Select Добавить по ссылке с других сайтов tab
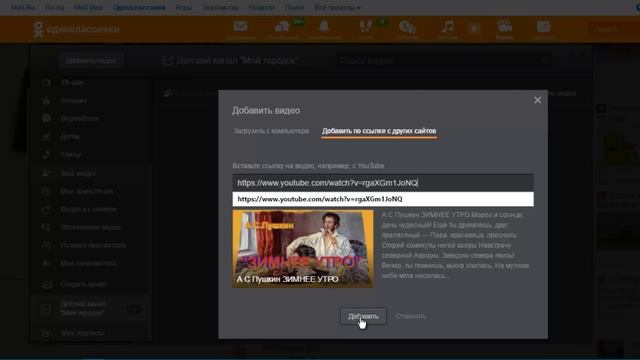Image resolution: width=640 pixels, height=360 pixels. (379, 131)
